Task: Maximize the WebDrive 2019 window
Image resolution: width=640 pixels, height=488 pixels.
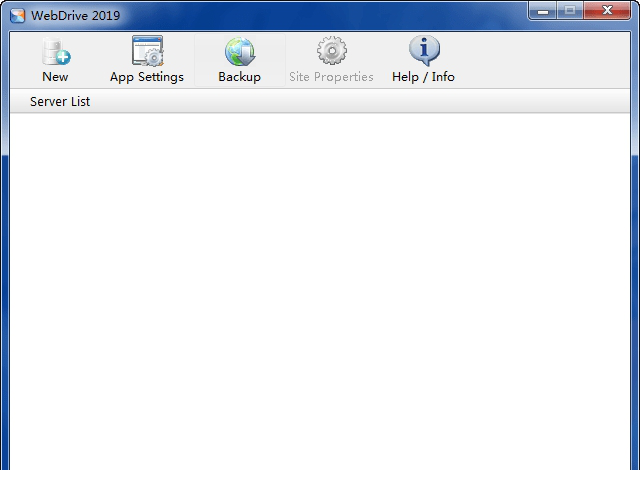Action: click(570, 11)
